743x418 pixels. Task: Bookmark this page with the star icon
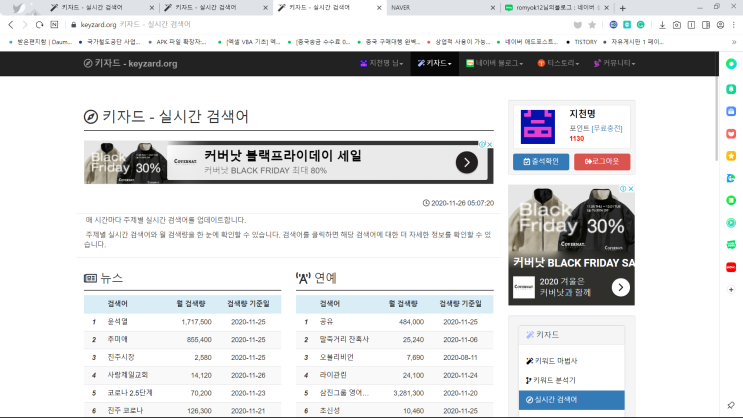coord(592,25)
